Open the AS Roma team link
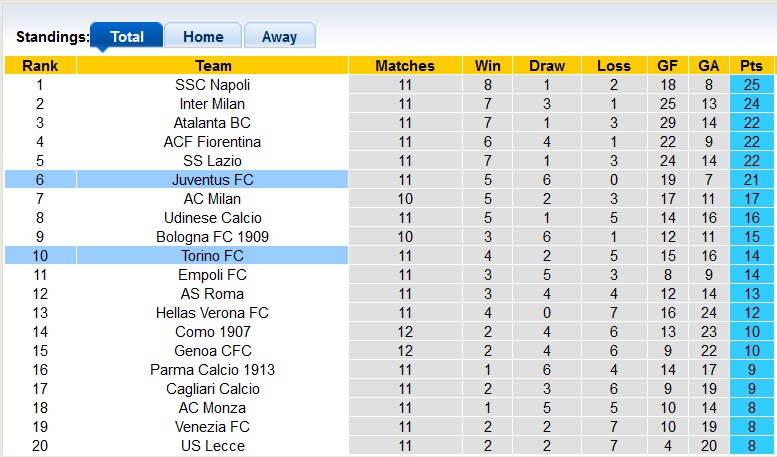777x457 pixels. click(212, 294)
